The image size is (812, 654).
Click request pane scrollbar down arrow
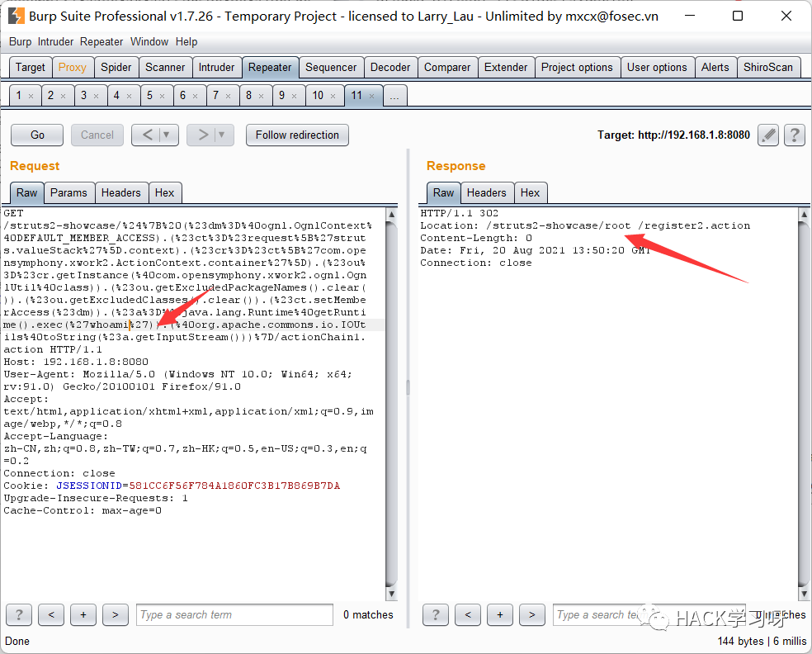(392, 594)
